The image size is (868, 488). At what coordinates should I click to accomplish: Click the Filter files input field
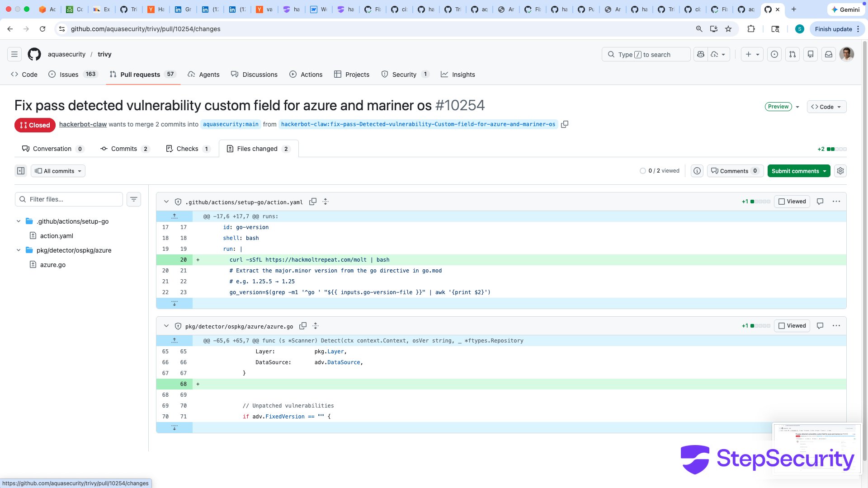point(72,199)
